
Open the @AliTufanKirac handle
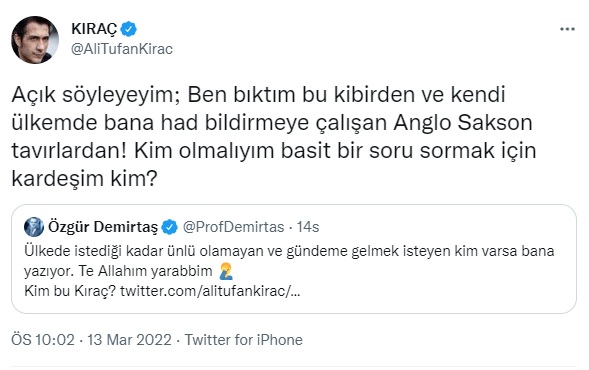point(122,49)
